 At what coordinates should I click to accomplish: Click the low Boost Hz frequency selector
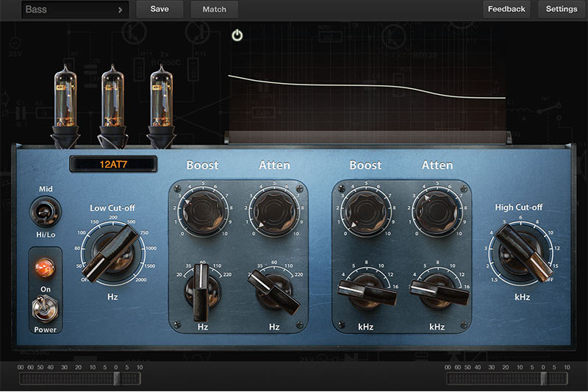201,292
